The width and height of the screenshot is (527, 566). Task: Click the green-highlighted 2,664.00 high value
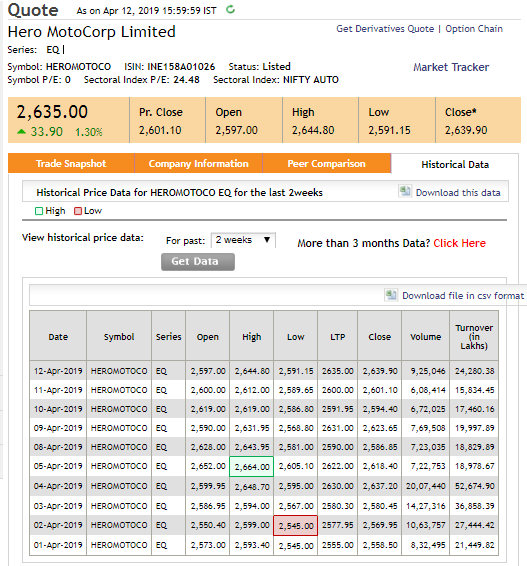(252, 467)
